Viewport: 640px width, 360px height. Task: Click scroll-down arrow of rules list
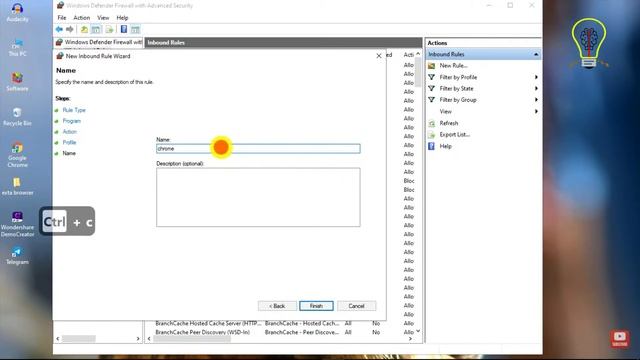click(418, 331)
